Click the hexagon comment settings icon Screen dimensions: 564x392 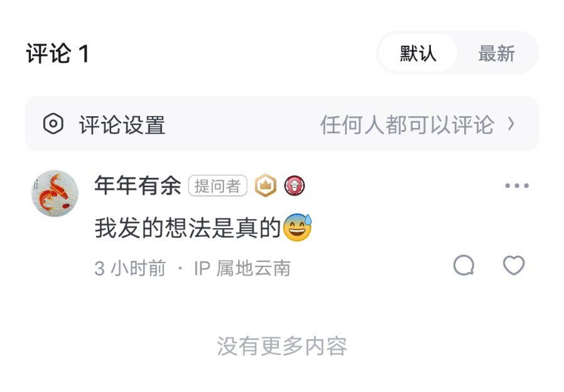point(53,124)
